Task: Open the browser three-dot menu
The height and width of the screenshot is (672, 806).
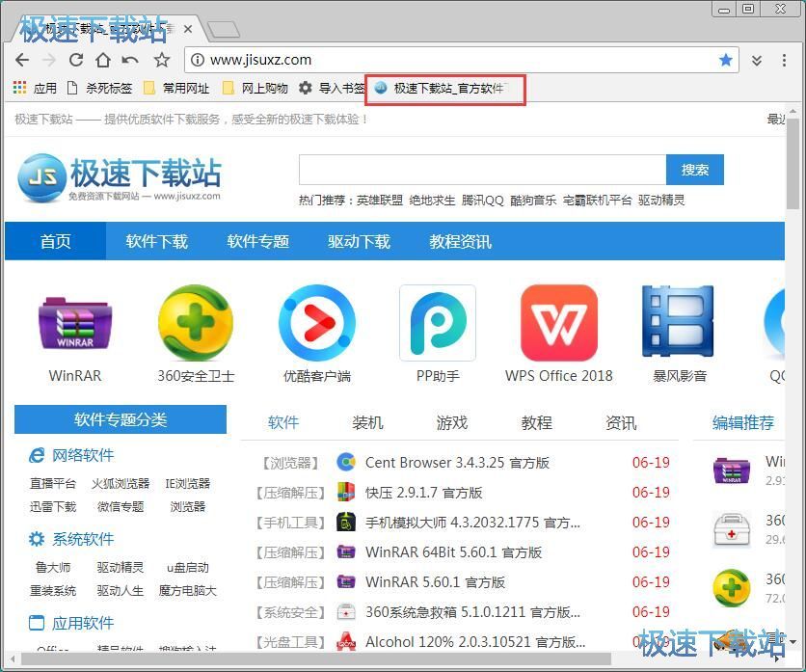Action: click(784, 60)
